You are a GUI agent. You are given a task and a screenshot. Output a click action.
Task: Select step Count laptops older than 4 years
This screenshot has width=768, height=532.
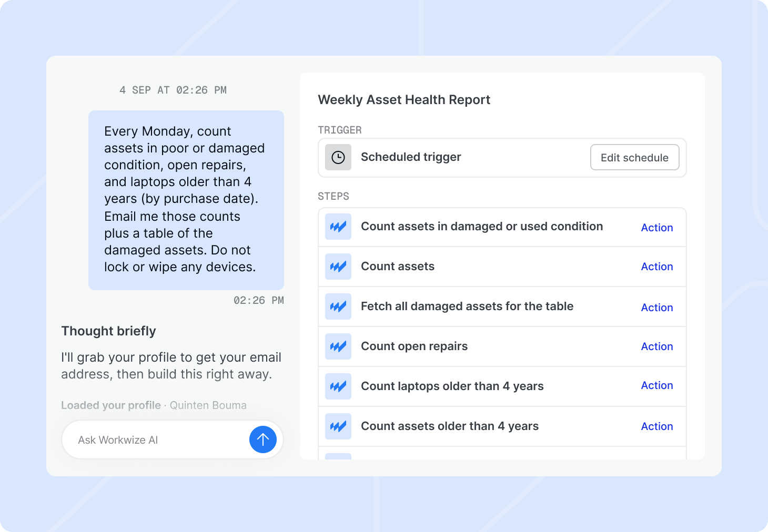point(452,386)
